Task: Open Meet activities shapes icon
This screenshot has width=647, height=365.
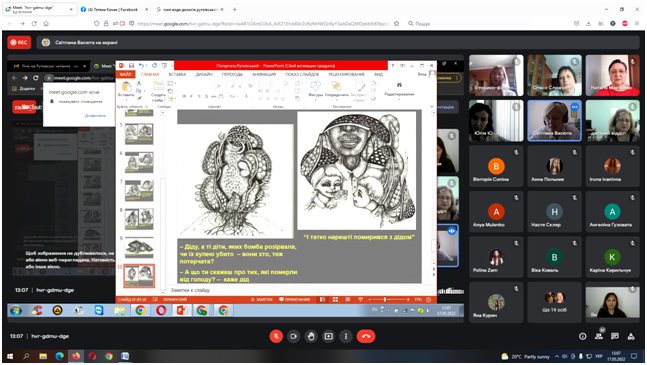Action: (631, 336)
